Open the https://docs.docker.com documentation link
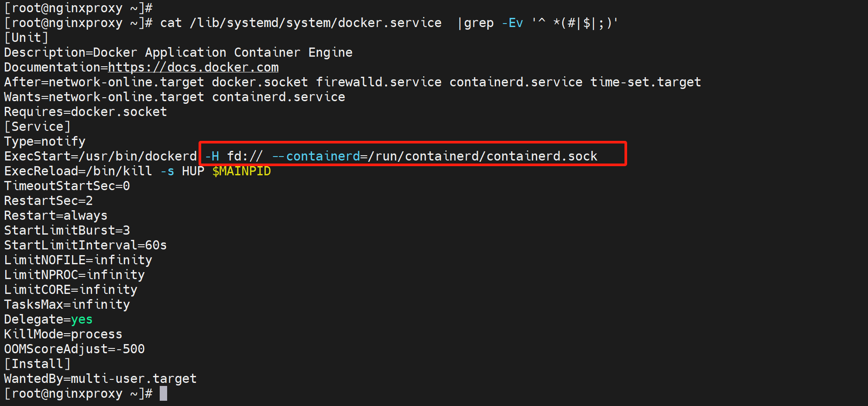Viewport: 868px width, 406px height. tap(193, 67)
